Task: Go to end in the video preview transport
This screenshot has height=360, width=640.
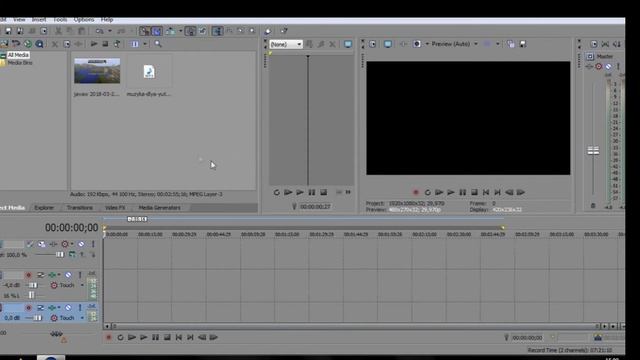Action: 498,192
